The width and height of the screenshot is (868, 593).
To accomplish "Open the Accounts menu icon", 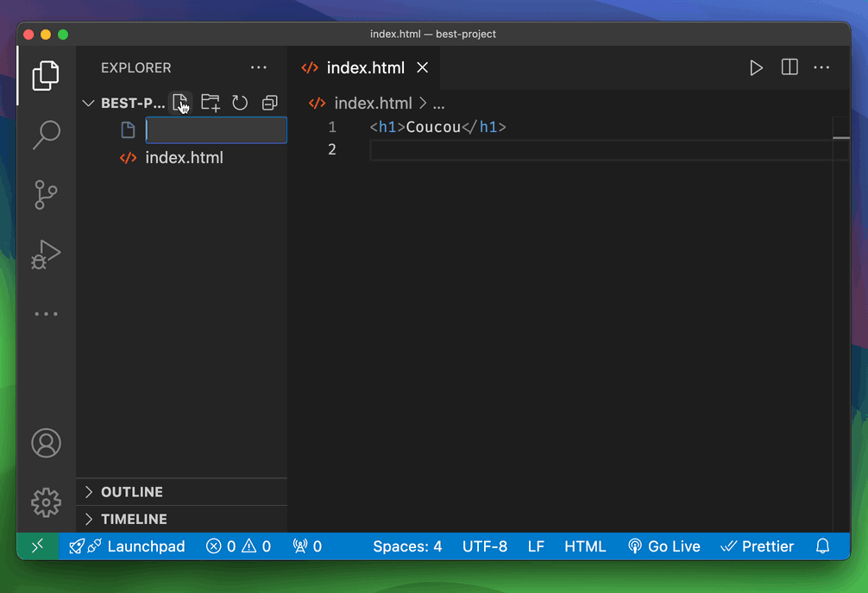I will [46, 443].
